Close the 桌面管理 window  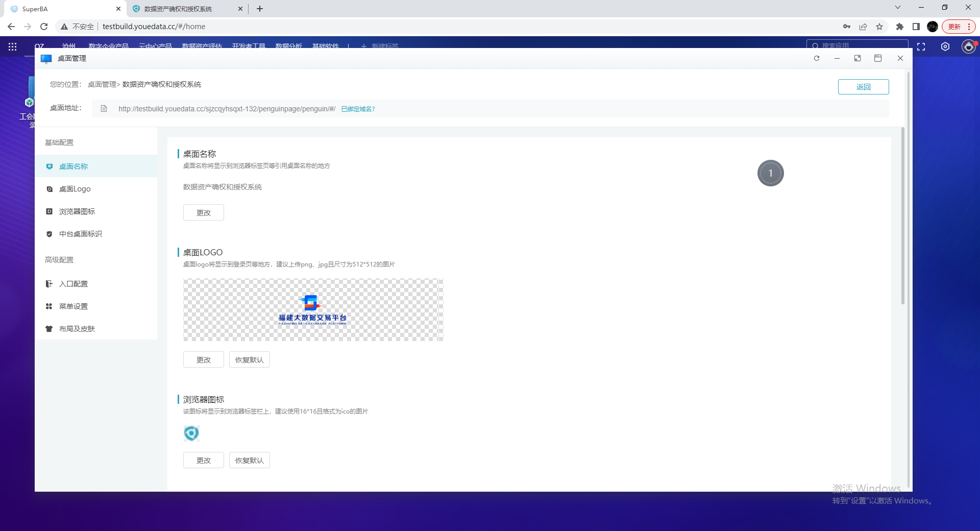(900, 58)
